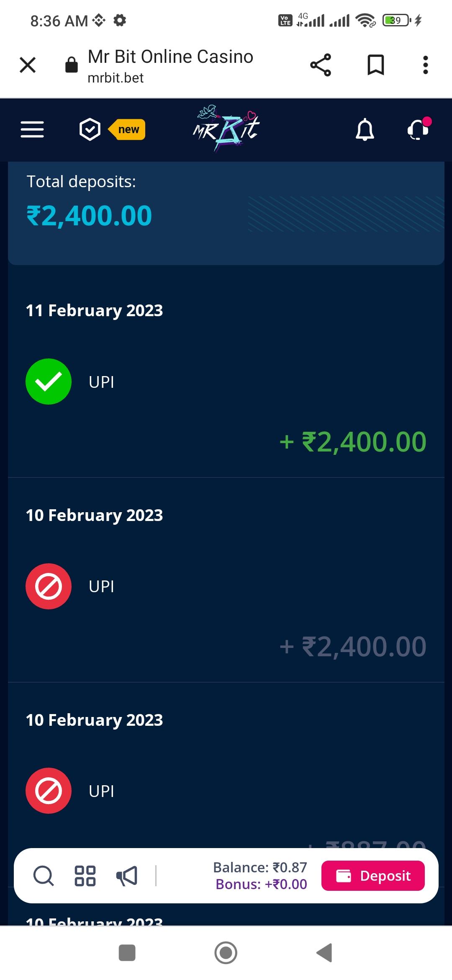Viewport: 452px width, 980px height.
Task: Tap the verification shield icon
Action: (90, 129)
